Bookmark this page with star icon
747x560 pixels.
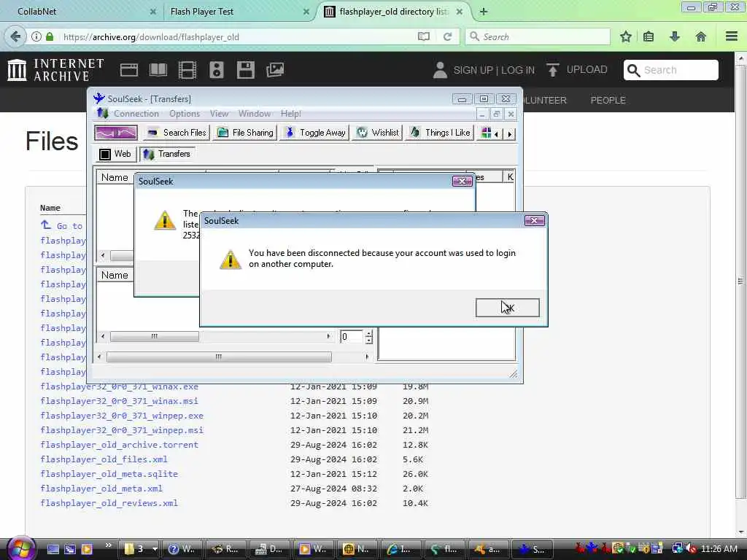626,36
